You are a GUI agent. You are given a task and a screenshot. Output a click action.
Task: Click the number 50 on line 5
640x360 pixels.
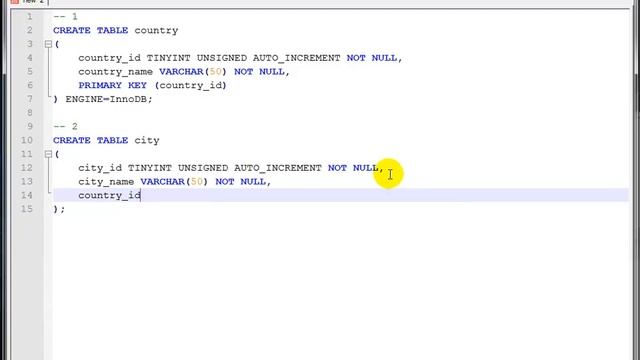(216, 72)
